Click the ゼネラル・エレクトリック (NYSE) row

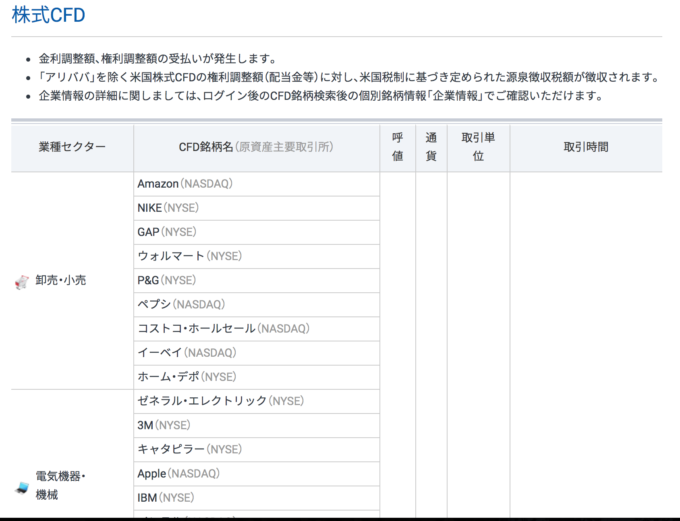256,401
